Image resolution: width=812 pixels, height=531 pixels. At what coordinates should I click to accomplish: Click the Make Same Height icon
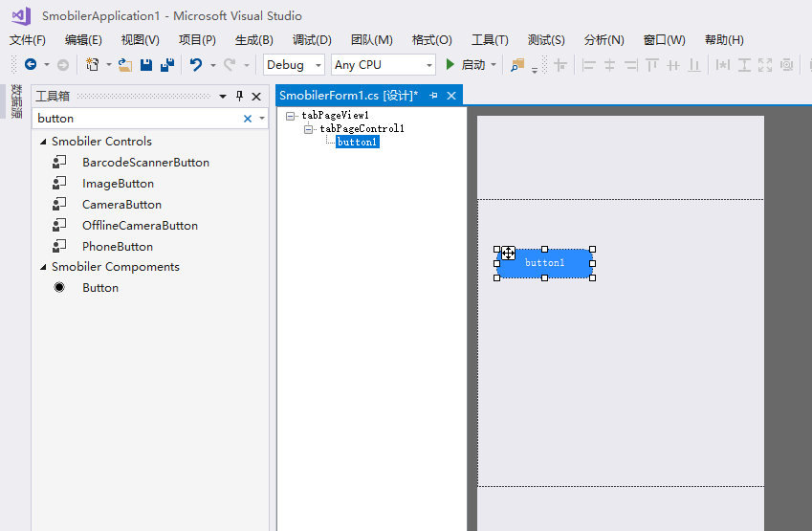tap(744, 65)
